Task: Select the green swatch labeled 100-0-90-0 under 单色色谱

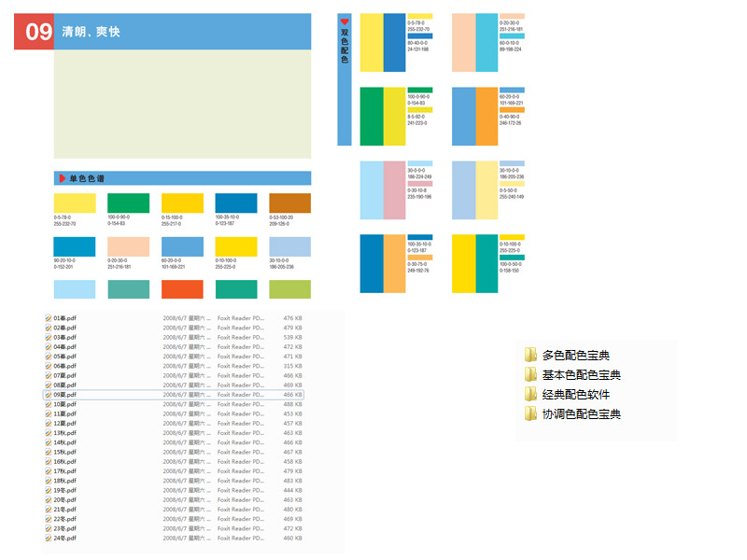Action: click(x=129, y=203)
